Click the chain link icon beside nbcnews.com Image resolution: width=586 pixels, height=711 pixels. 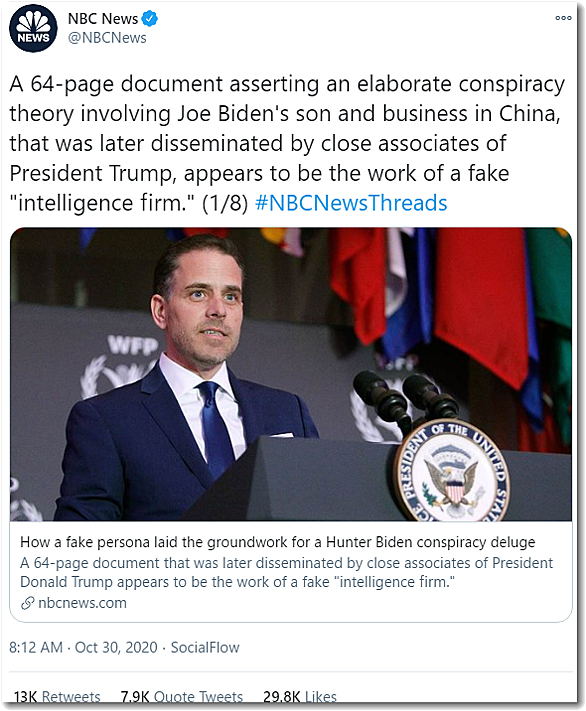[x=28, y=603]
